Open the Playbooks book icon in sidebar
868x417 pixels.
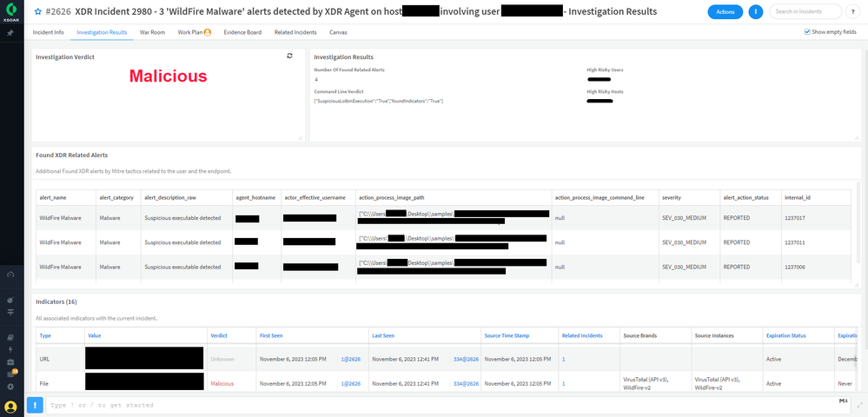pyautogui.click(x=10, y=337)
